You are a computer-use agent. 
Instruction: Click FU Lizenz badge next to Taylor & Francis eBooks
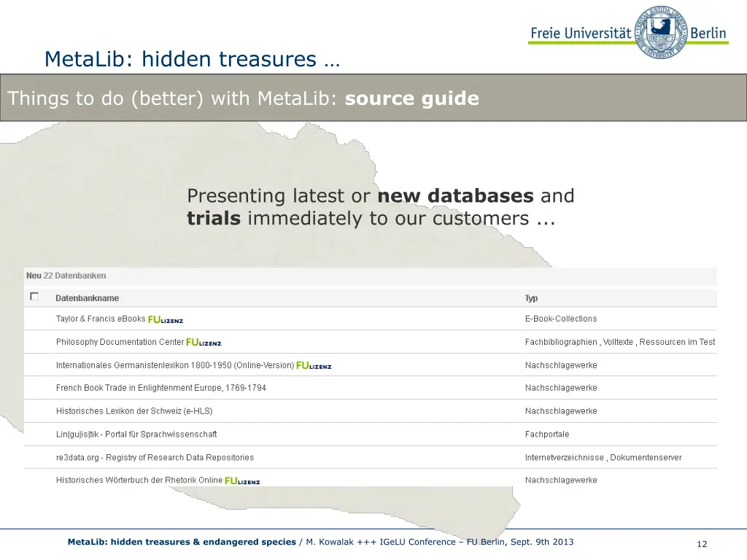pyautogui.click(x=166, y=319)
